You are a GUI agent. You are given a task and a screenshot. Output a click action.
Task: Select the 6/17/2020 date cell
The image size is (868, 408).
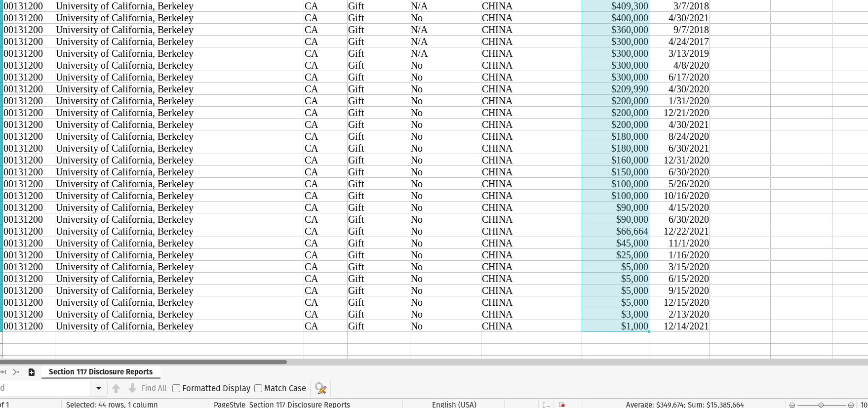(x=679, y=77)
